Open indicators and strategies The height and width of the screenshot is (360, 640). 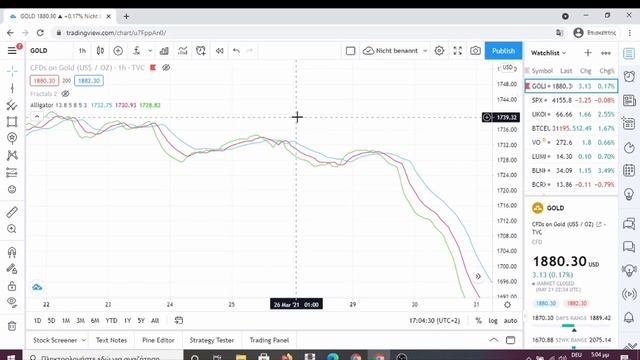click(x=137, y=51)
